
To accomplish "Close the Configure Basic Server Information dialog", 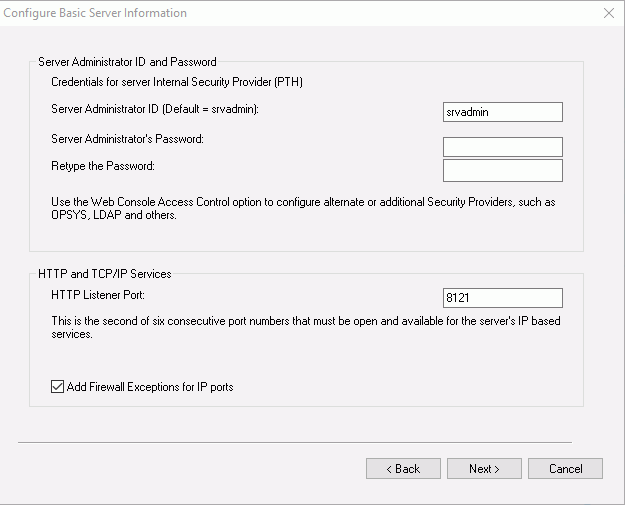I will point(609,13).
